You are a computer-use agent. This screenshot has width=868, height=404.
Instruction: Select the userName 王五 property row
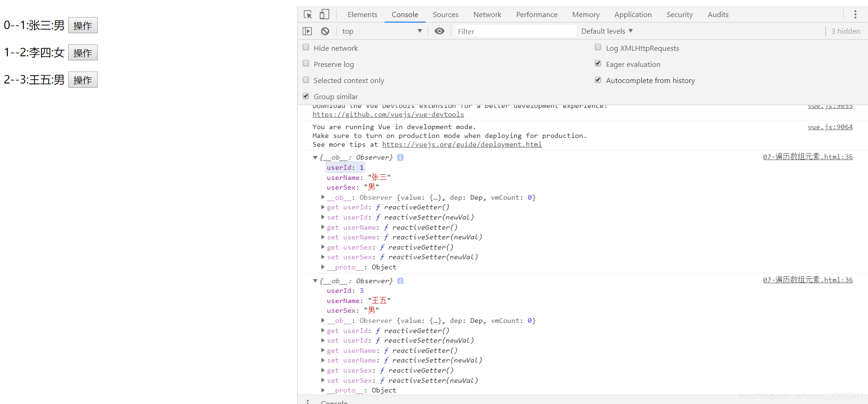(358, 301)
